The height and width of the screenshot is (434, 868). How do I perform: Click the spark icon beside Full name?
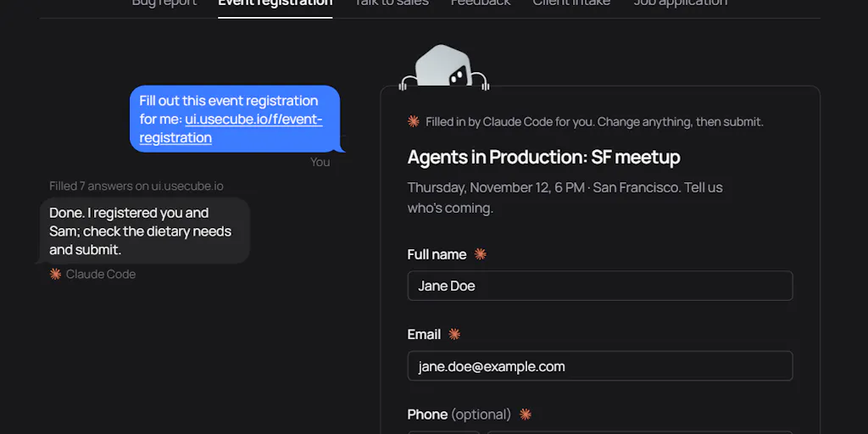pyautogui.click(x=480, y=254)
